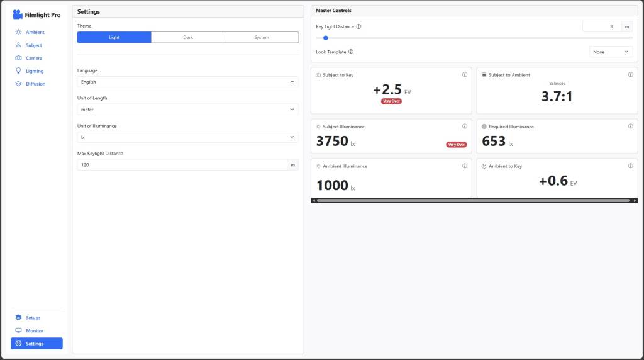Open the Setups page
This screenshot has height=360, width=644.
pos(33,318)
